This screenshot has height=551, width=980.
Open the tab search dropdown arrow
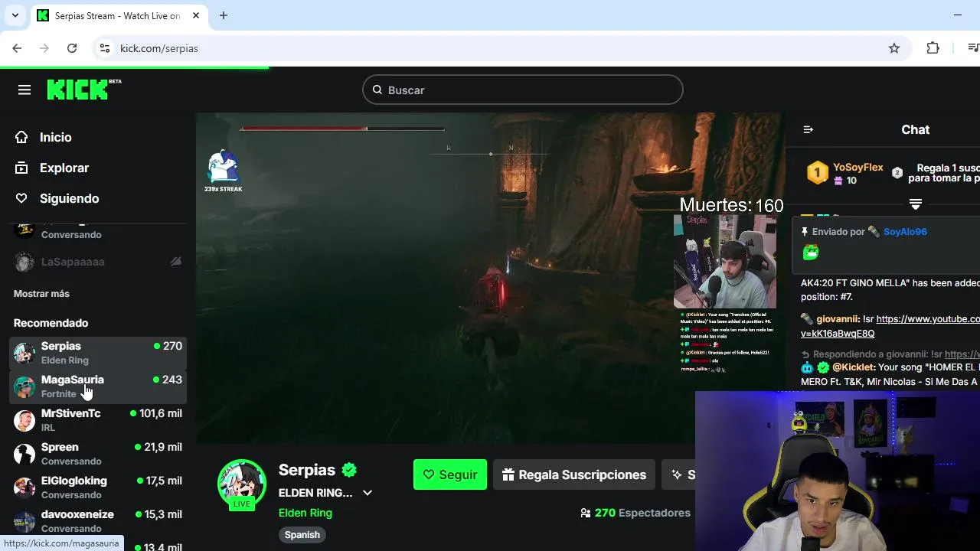tap(15, 15)
